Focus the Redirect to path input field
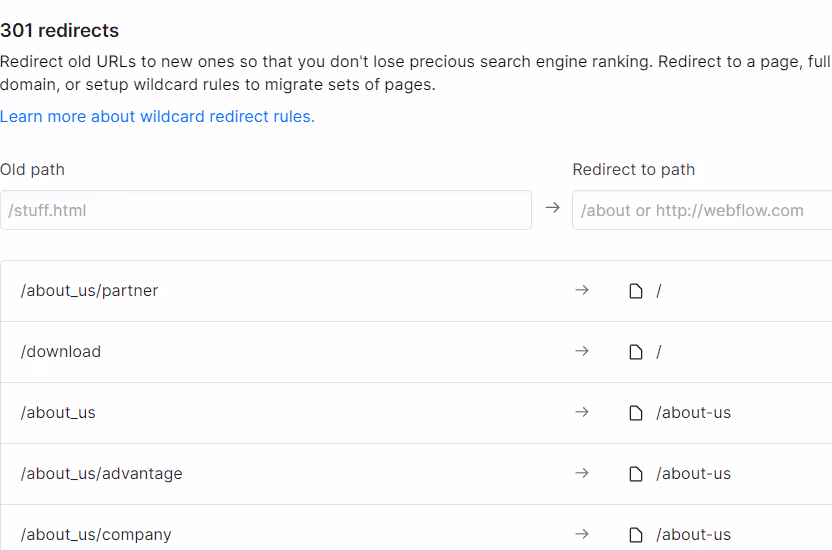This screenshot has width=832, height=550. 702,210
